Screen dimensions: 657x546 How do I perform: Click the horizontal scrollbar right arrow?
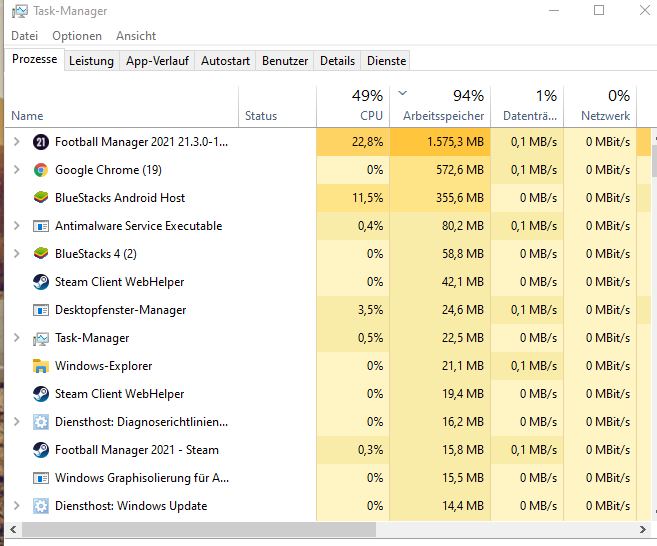643,530
